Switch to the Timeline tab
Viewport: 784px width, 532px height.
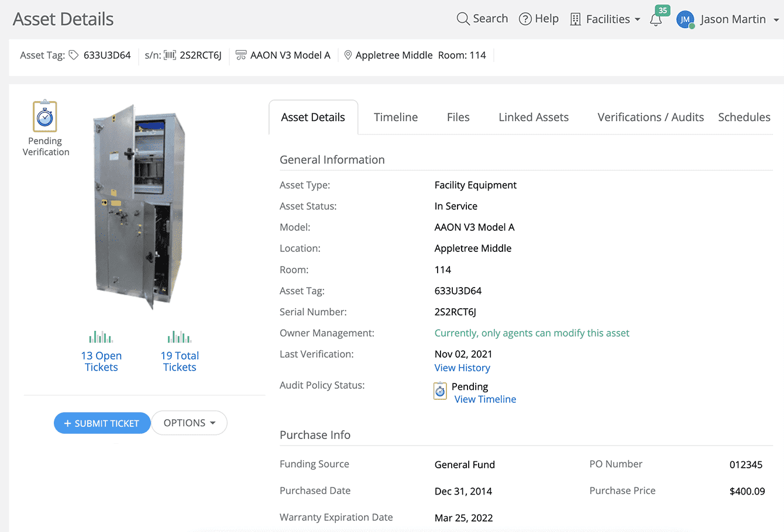(x=396, y=117)
